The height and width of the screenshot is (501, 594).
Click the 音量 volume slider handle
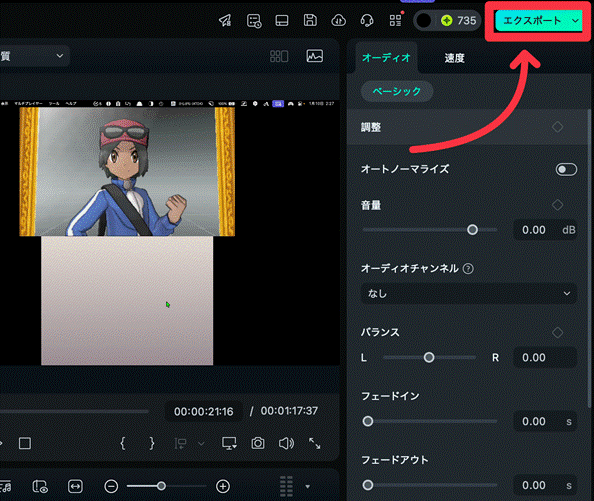point(472,229)
